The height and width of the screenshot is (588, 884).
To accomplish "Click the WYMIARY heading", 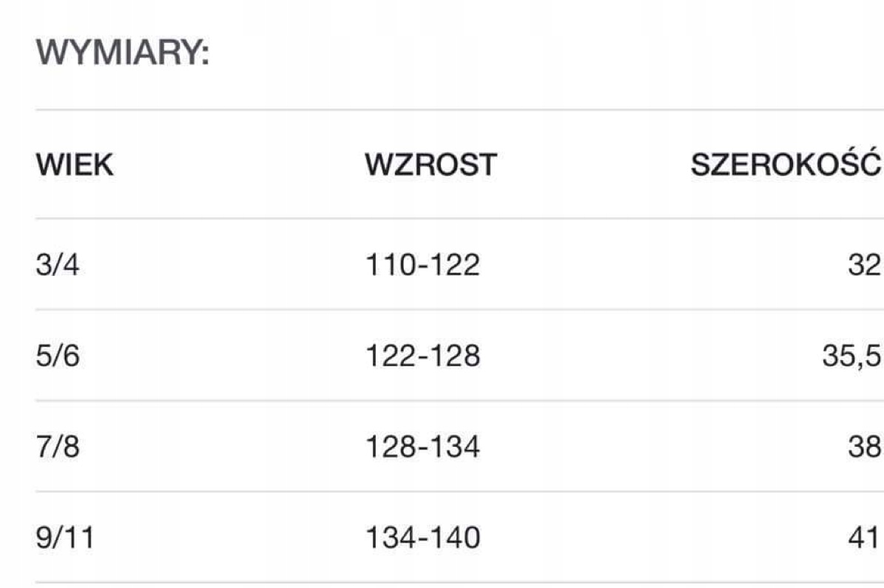I will tap(123, 54).
